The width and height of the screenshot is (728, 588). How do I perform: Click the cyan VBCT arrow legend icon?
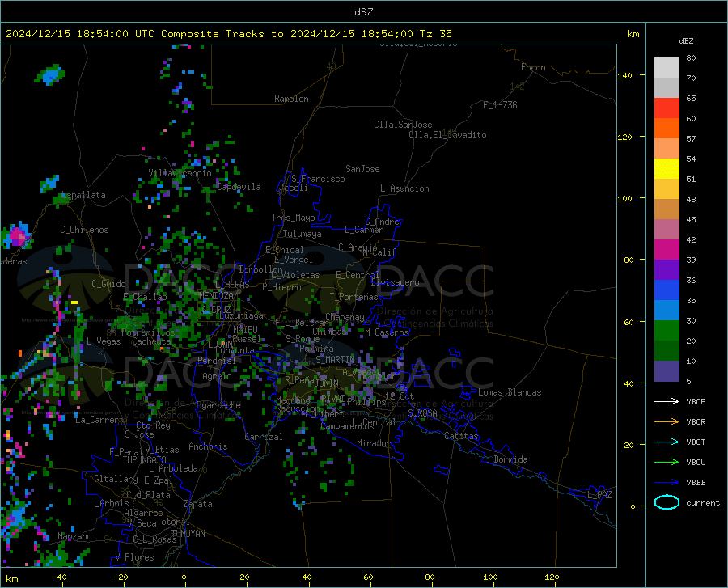click(x=667, y=442)
